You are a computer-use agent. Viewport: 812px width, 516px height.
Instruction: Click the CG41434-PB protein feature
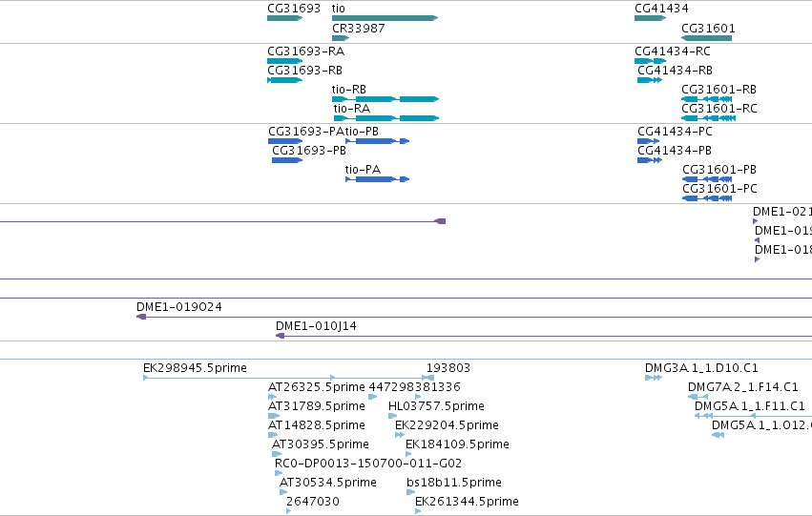650,160
